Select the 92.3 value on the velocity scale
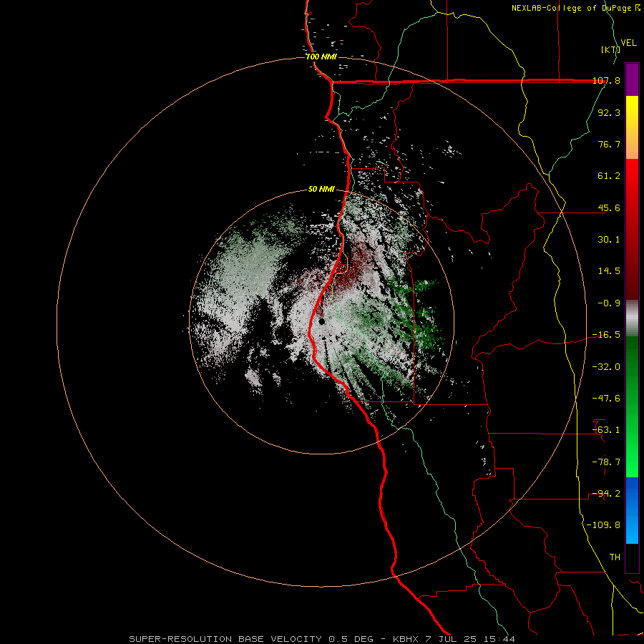The height and width of the screenshot is (644, 644). click(609, 112)
